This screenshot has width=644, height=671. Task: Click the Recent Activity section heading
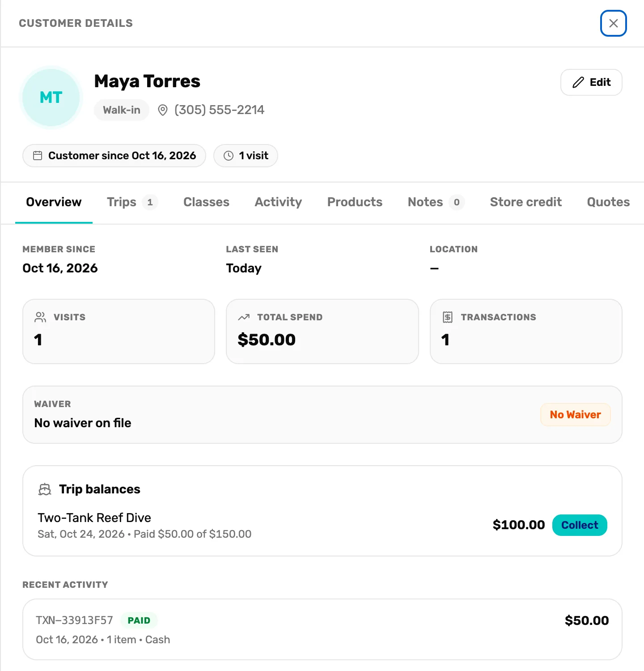click(x=65, y=585)
